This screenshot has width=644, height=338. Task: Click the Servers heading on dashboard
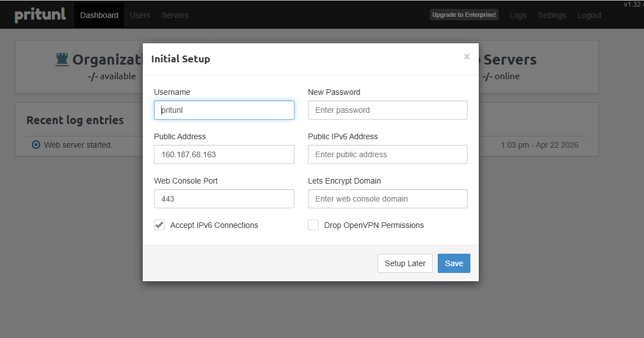510,60
